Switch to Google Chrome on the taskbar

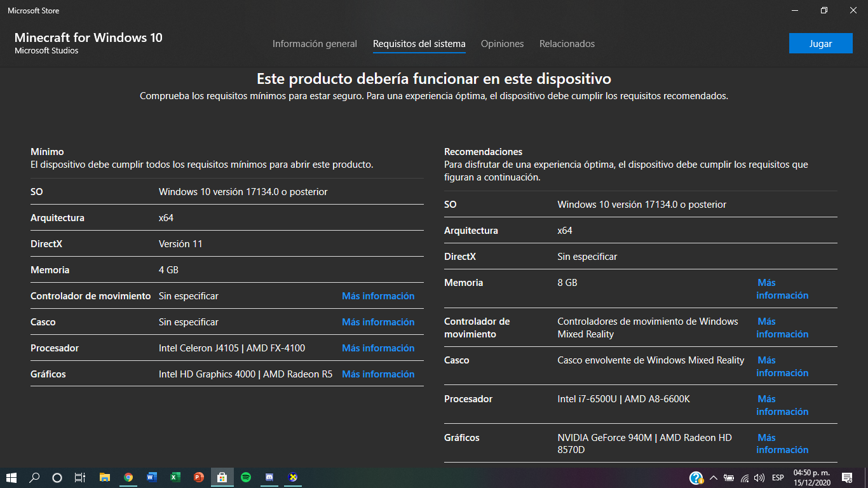coord(128,477)
